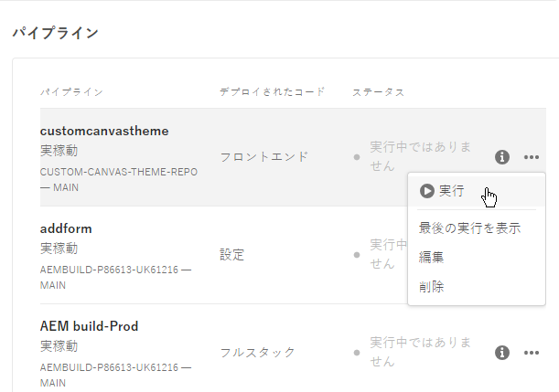Open the AEM build-Prod pipeline name
This screenshot has height=392, width=559.
tap(89, 326)
